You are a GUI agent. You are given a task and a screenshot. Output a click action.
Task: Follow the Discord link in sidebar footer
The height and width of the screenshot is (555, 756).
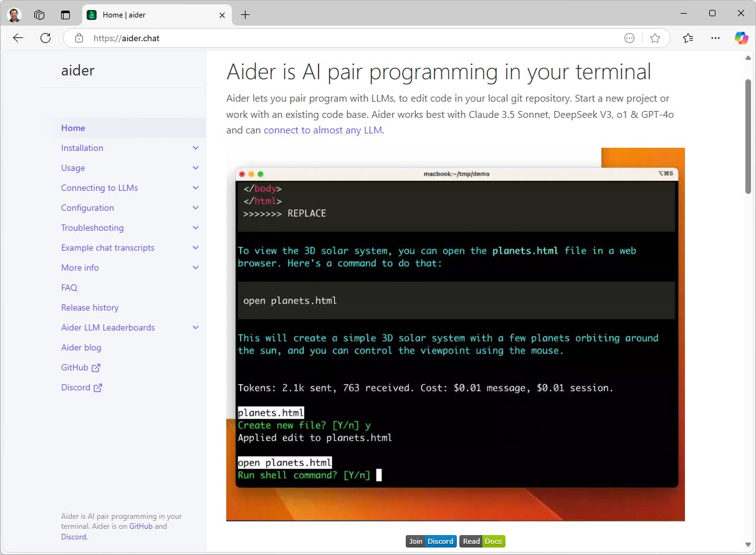click(74, 536)
